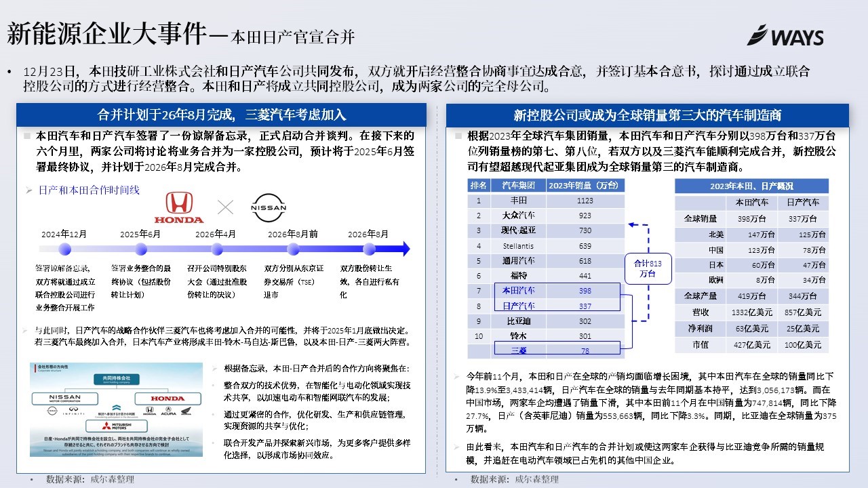Click the 汽车集团 column header
This screenshot has width=868, height=488.
(x=518, y=186)
